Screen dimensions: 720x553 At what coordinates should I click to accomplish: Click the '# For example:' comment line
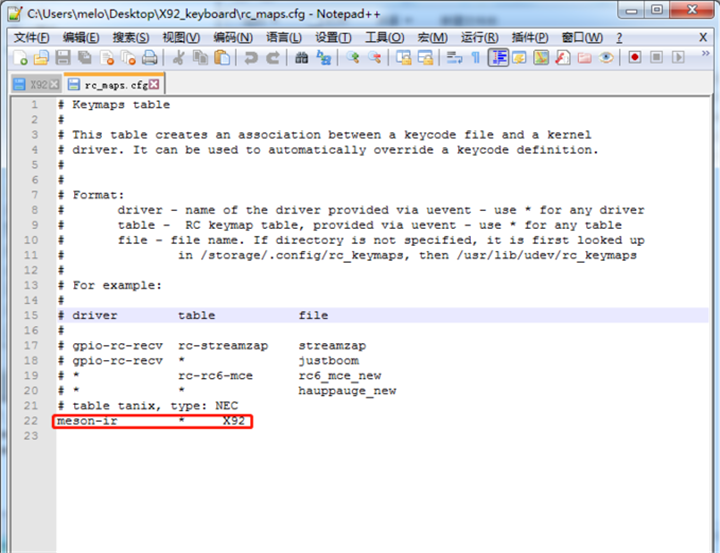click(x=110, y=286)
